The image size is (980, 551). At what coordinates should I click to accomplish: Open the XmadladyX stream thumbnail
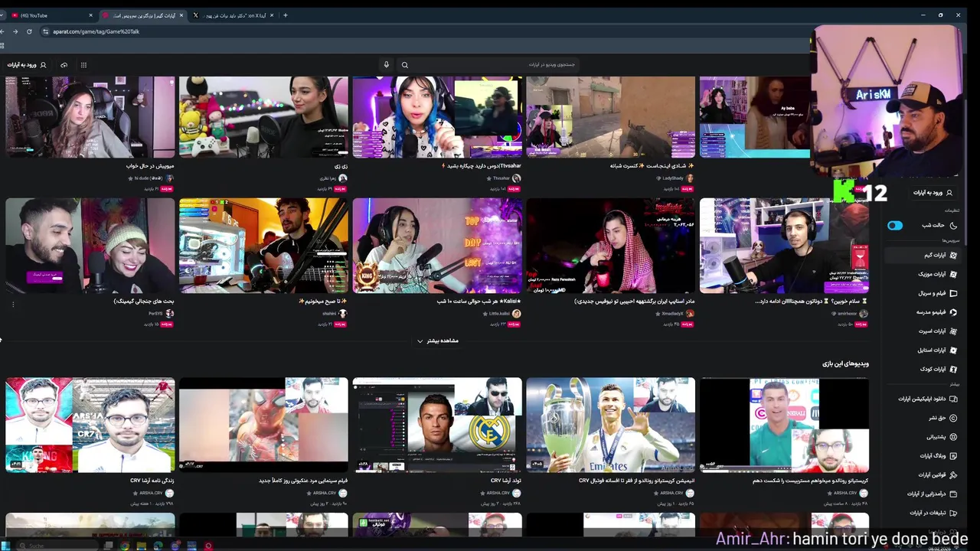(x=611, y=246)
